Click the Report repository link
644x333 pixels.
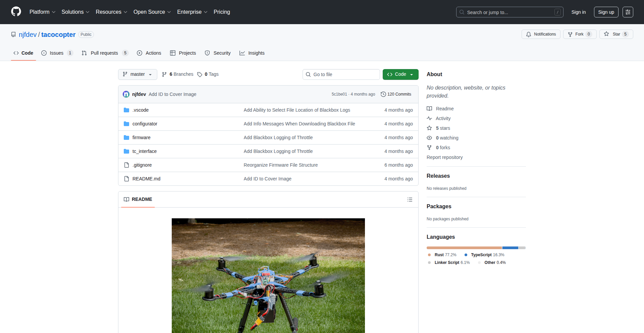pyautogui.click(x=444, y=157)
